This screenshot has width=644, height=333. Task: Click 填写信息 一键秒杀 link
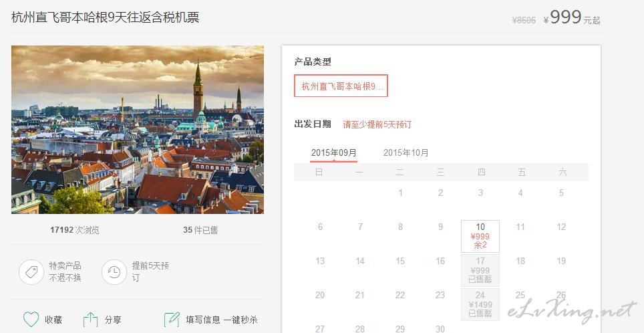pyautogui.click(x=222, y=320)
